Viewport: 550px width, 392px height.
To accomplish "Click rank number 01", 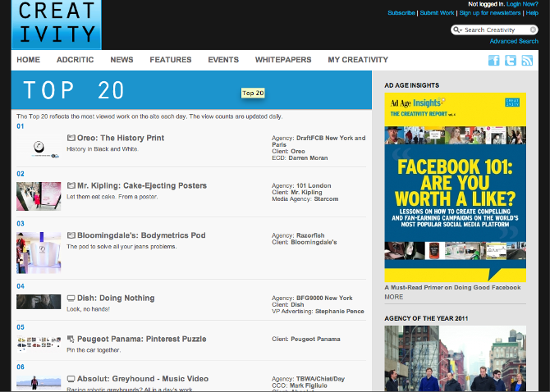I will pyautogui.click(x=21, y=126).
